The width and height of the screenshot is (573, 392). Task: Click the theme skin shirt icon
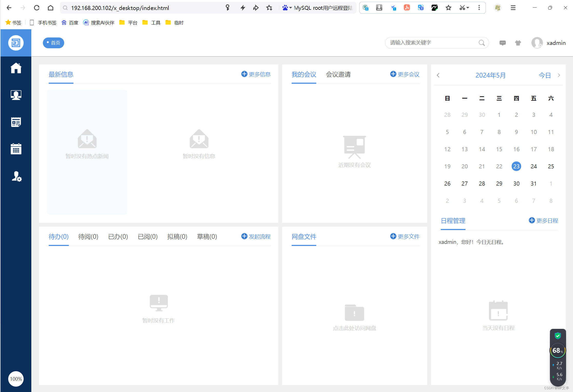pyautogui.click(x=518, y=43)
